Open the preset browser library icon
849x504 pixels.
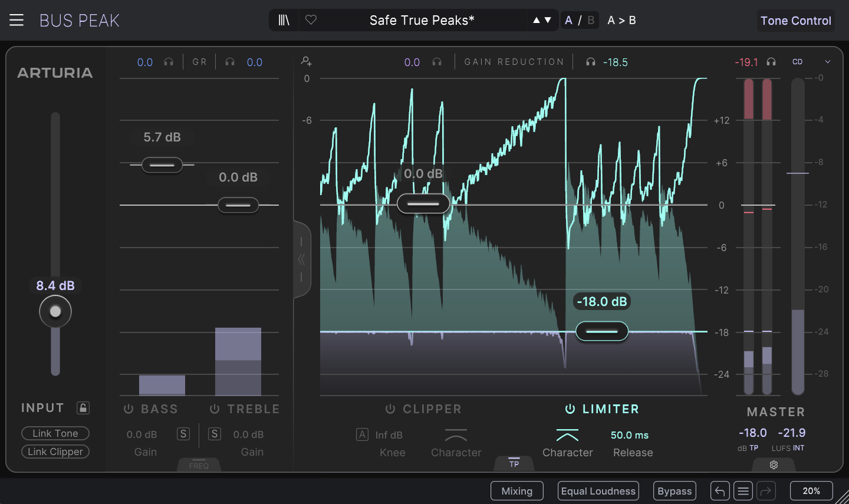click(x=284, y=20)
